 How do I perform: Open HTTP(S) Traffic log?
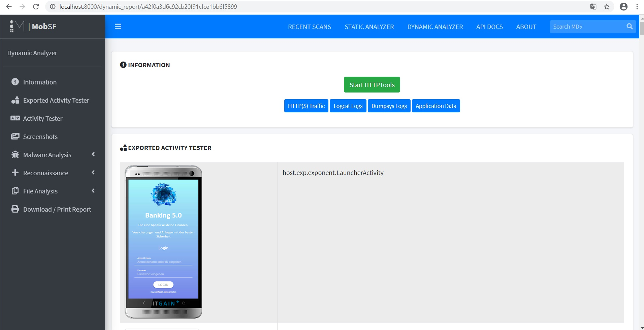tap(306, 106)
